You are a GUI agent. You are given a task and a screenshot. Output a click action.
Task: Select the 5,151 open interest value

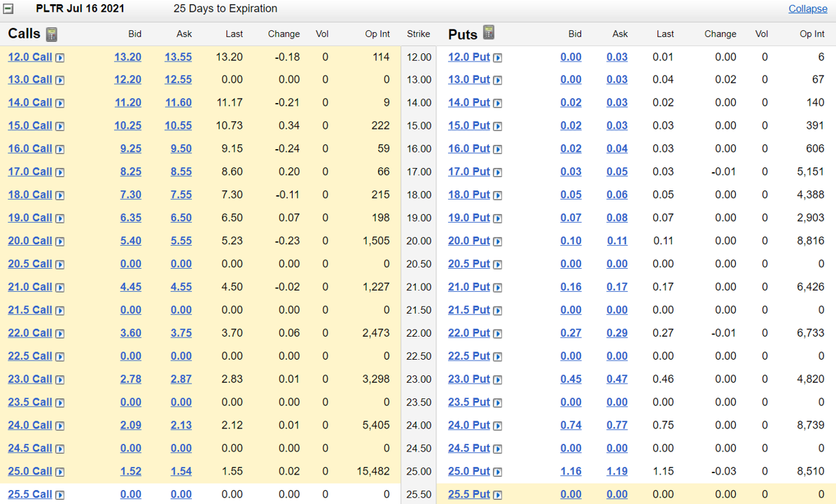(x=810, y=171)
